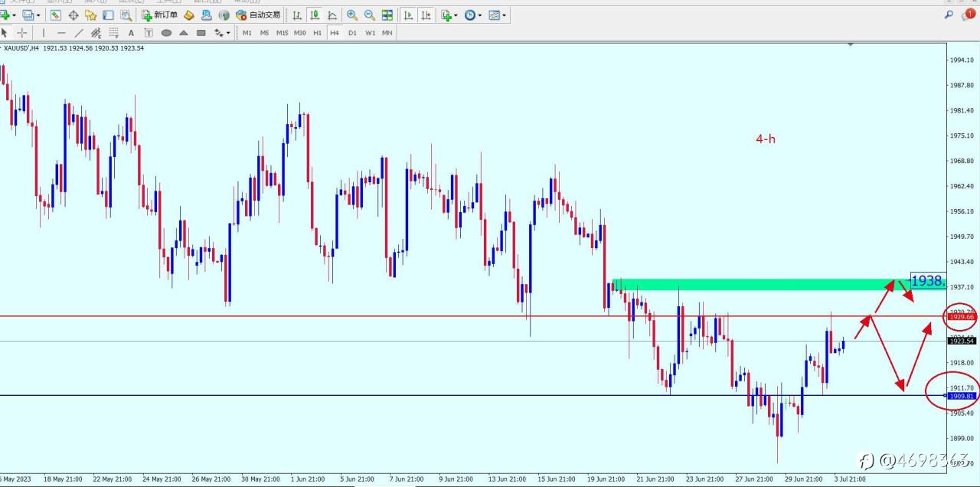Click the 新订单 new order button

coord(159,15)
